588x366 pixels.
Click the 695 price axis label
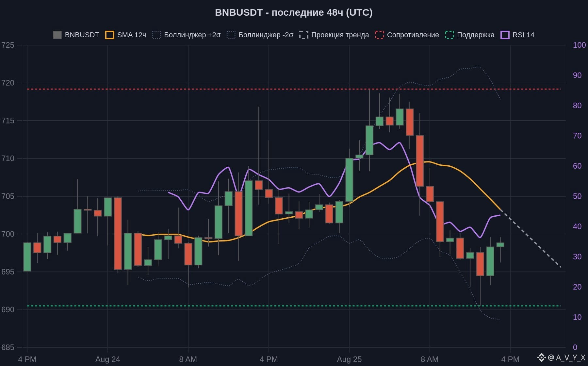coord(8,272)
